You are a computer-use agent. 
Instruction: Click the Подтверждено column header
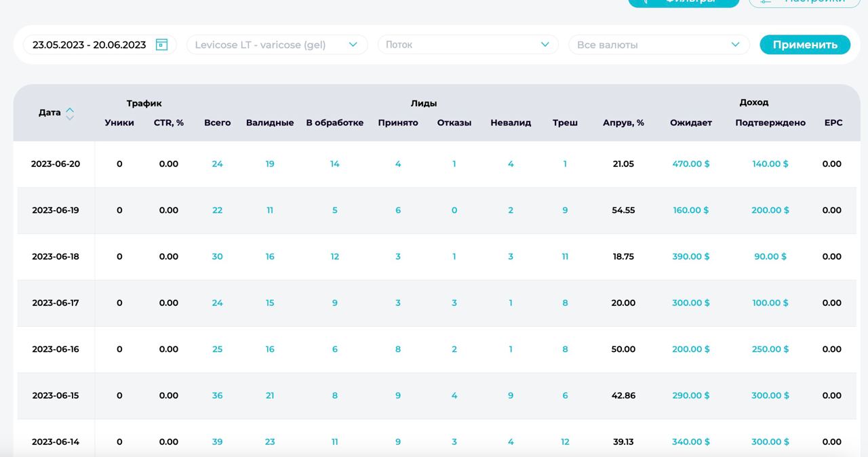tap(770, 123)
